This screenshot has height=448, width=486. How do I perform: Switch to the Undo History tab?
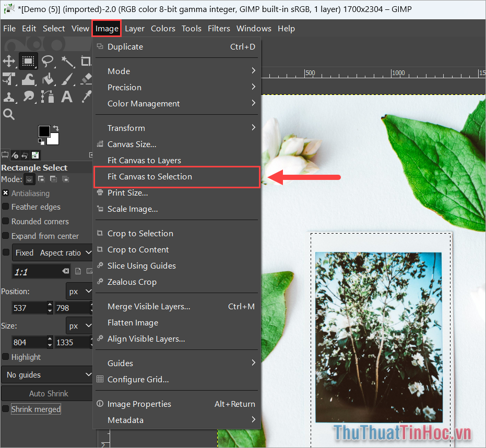tap(25, 155)
